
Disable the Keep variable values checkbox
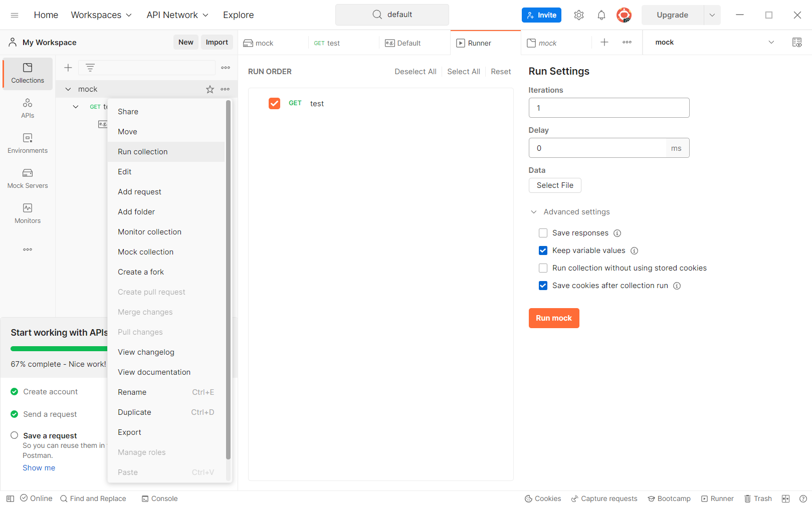tap(543, 250)
